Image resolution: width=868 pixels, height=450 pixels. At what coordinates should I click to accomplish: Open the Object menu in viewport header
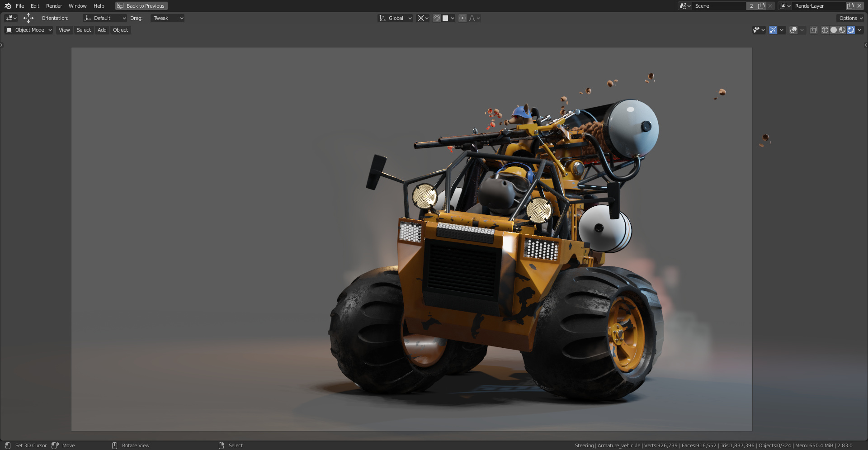click(120, 30)
